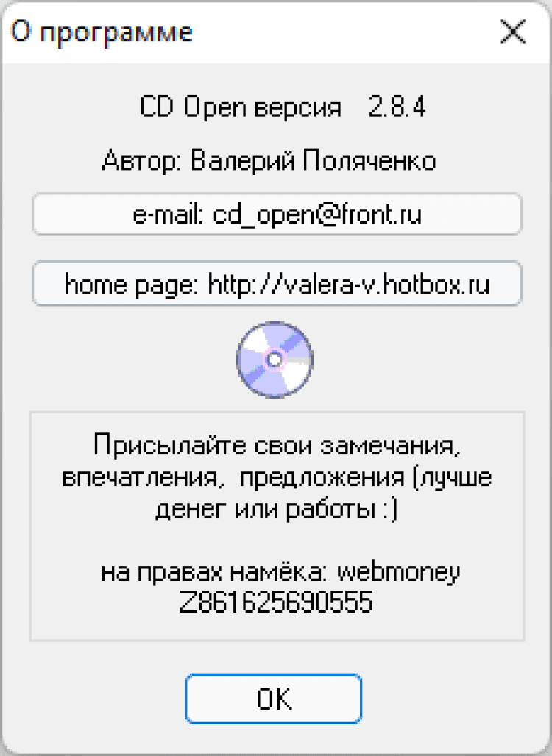Click the впечатления, предложения text line
The height and width of the screenshot is (756, 552).
277,477
